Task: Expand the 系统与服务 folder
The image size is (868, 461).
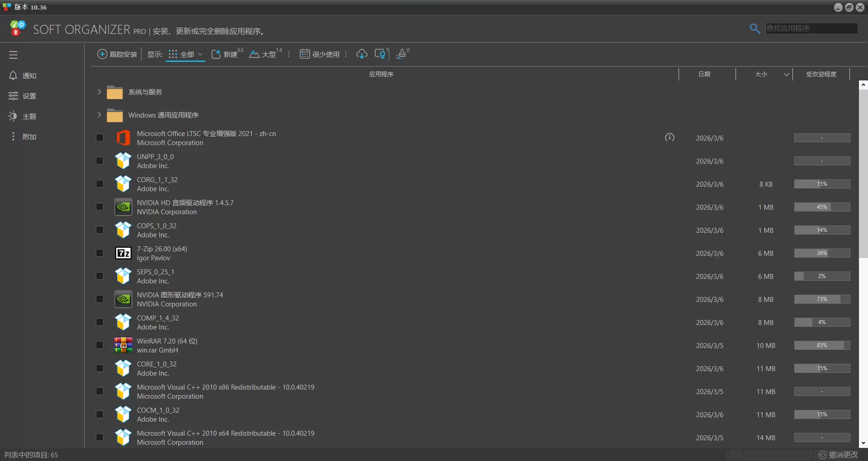Action: [99, 92]
